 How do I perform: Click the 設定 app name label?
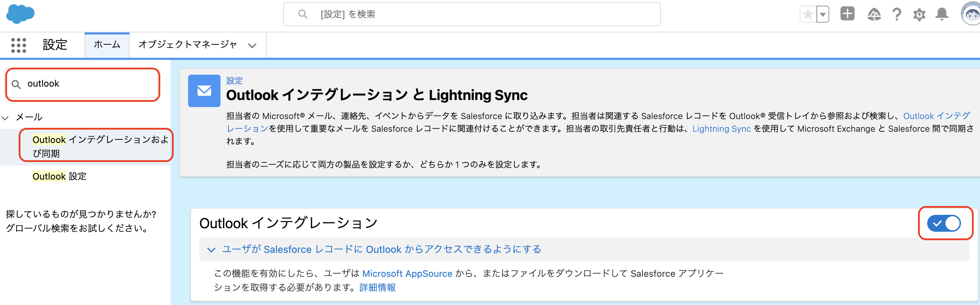pos(55,45)
